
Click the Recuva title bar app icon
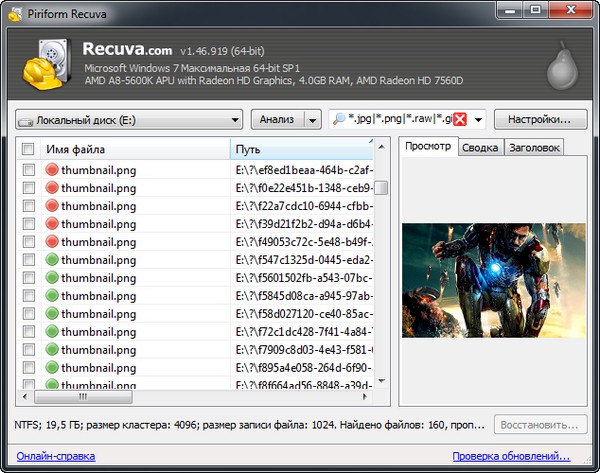pyautogui.click(x=15, y=15)
